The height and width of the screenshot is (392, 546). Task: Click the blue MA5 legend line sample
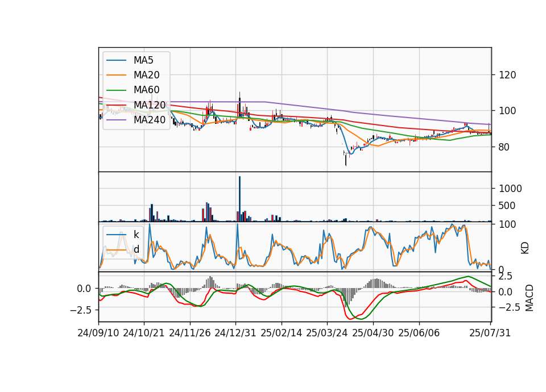tap(116, 61)
